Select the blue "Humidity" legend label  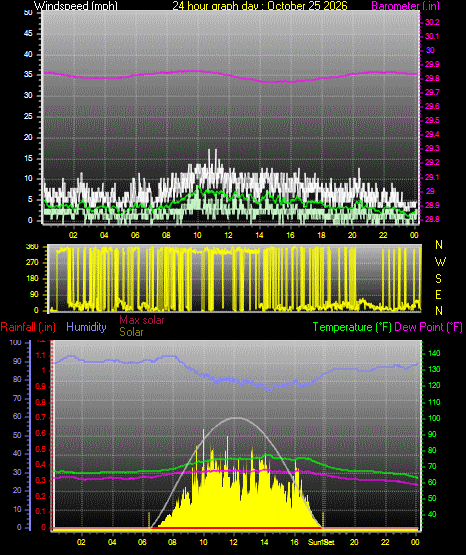(86, 327)
